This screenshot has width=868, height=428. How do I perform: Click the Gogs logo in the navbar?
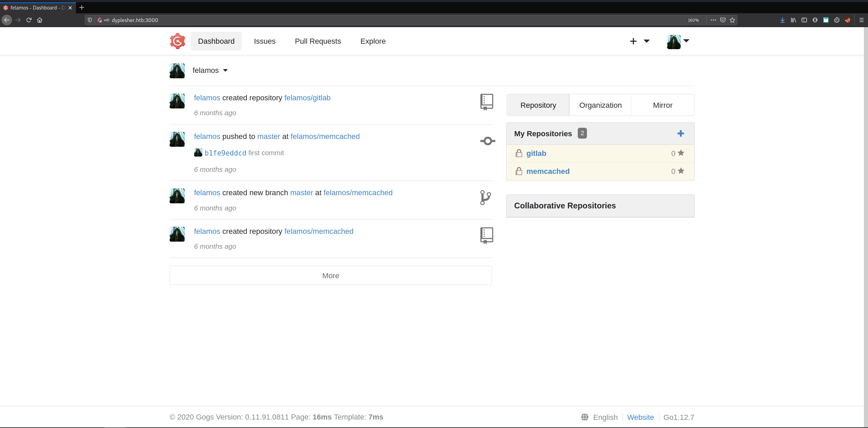178,41
